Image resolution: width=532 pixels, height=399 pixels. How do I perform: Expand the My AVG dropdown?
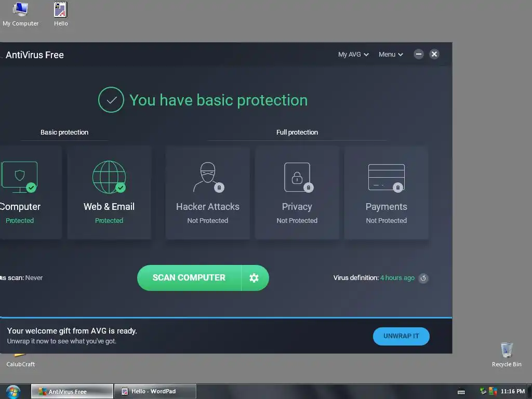pyautogui.click(x=353, y=55)
